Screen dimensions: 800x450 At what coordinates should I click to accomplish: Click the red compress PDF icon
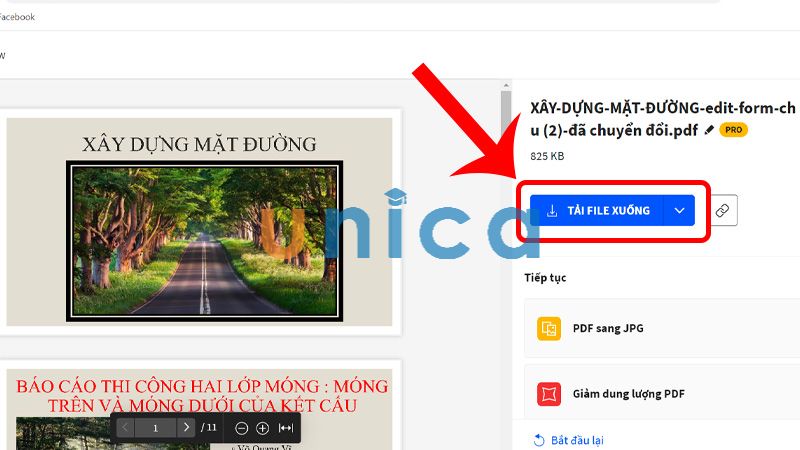point(549,394)
